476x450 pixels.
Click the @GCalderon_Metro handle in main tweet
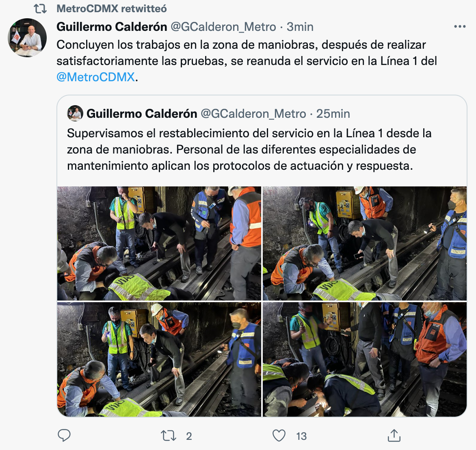223,27
